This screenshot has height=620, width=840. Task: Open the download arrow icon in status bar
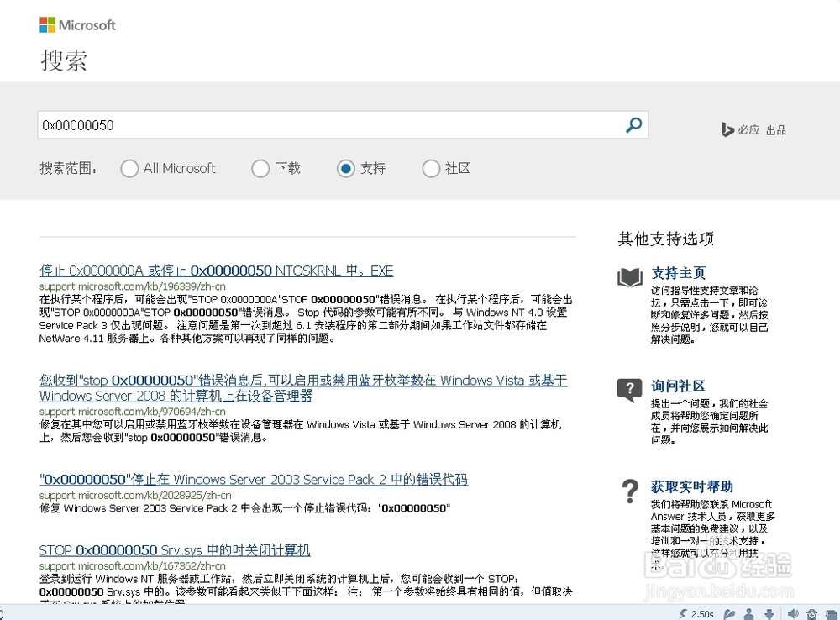(769, 613)
